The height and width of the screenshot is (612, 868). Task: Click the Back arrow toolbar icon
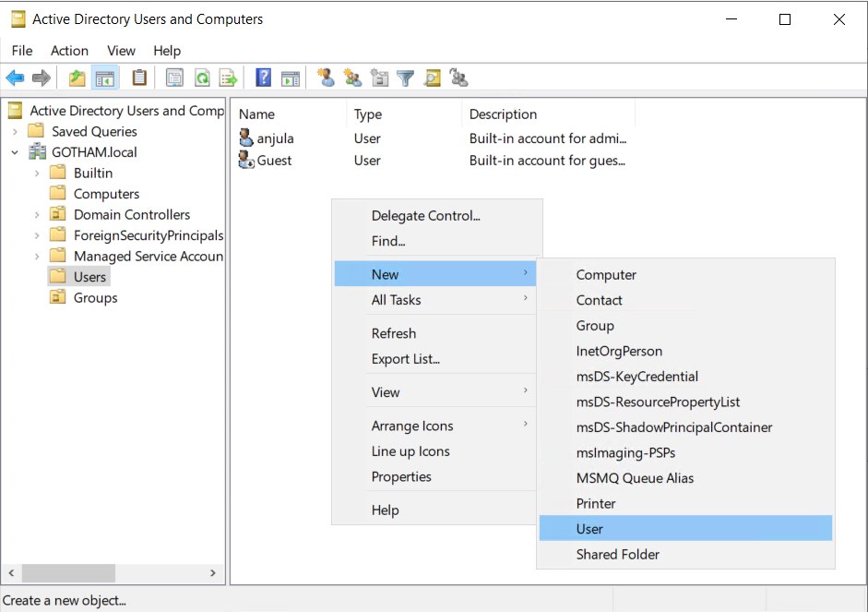click(15, 78)
